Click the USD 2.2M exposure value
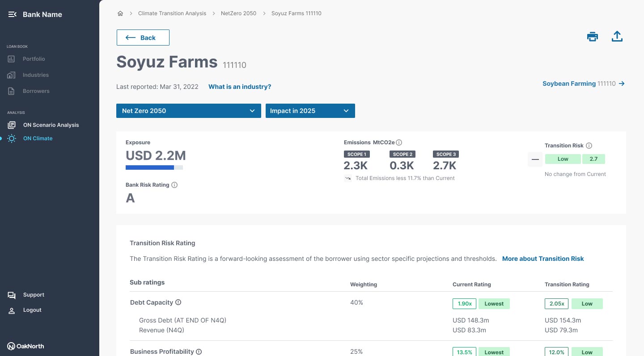 tap(156, 155)
